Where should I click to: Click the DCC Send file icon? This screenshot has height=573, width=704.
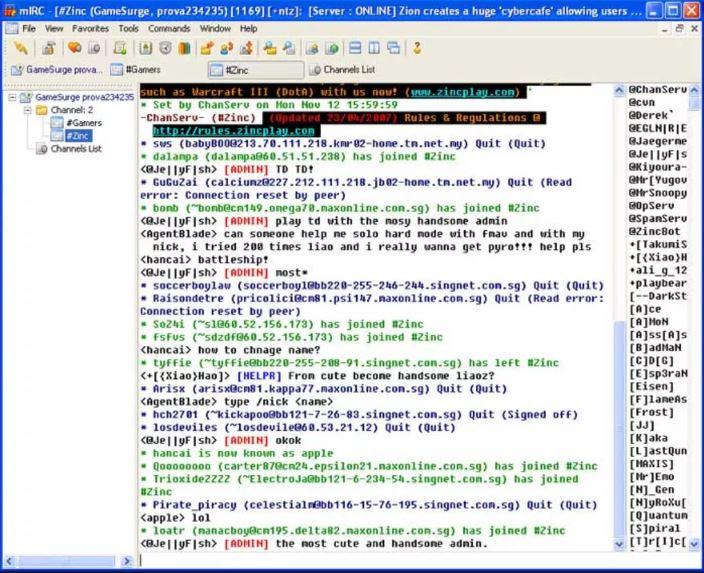pos(207,48)
